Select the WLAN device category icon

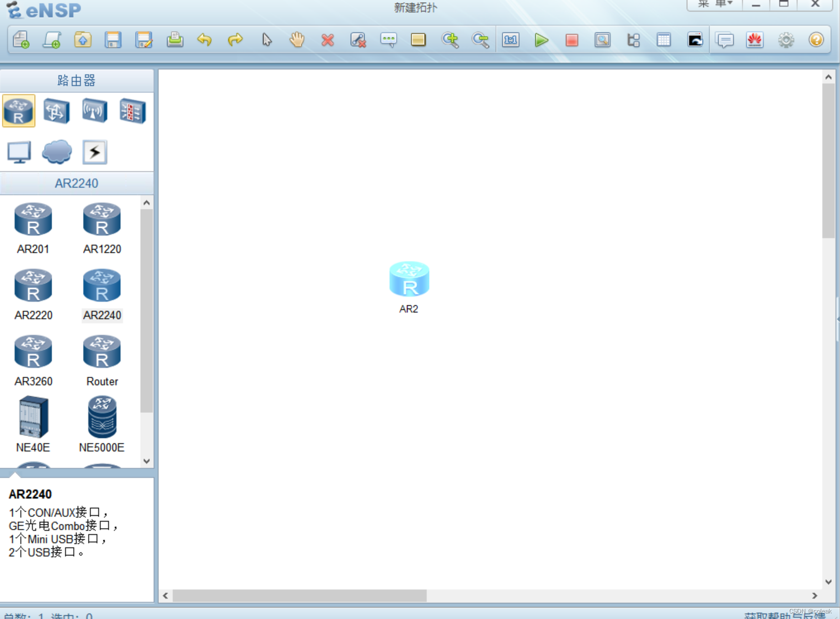tap(94, 111)
